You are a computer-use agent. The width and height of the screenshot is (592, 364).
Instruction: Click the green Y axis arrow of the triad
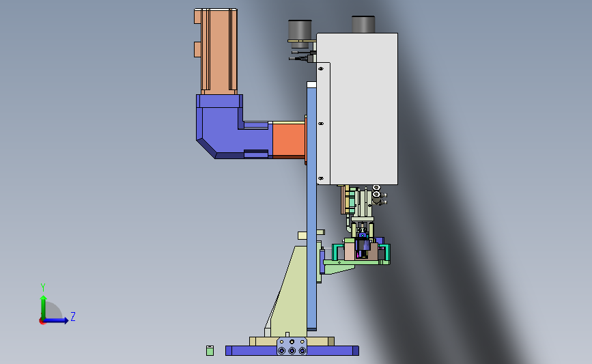click(x=44, y=307)
